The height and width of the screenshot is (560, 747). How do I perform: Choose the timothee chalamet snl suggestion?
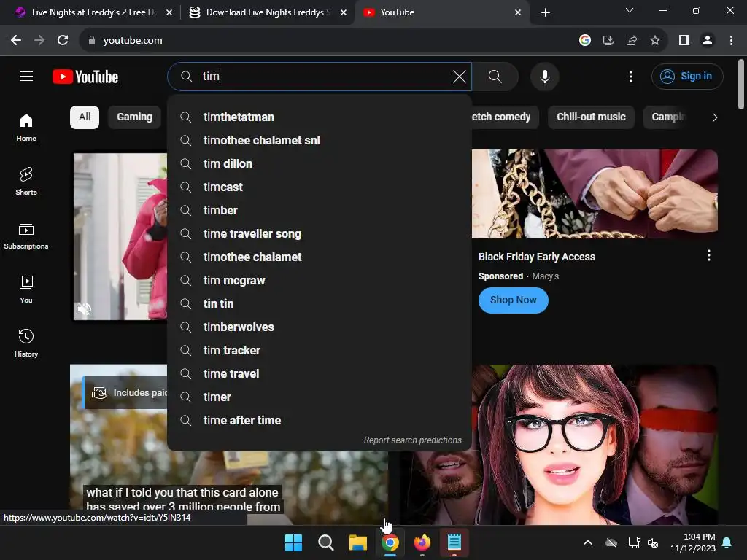coord(320,141)
